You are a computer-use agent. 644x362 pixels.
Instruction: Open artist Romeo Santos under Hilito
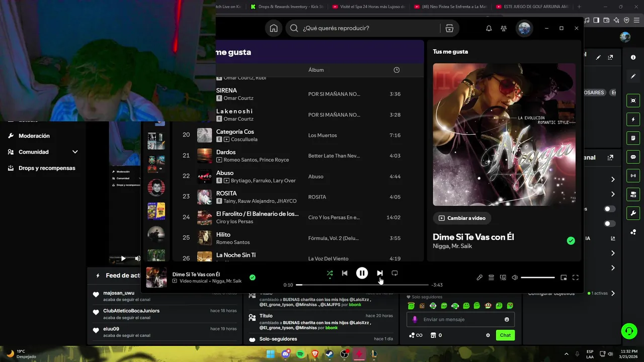click(x=233, y=242)
